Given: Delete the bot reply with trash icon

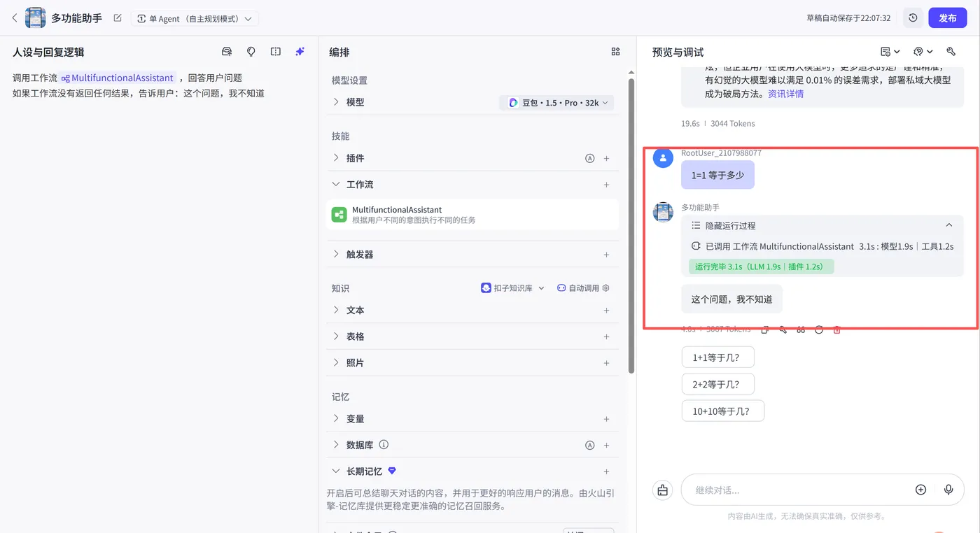Looking at the screenshot, I should click(x=836, y=329).
